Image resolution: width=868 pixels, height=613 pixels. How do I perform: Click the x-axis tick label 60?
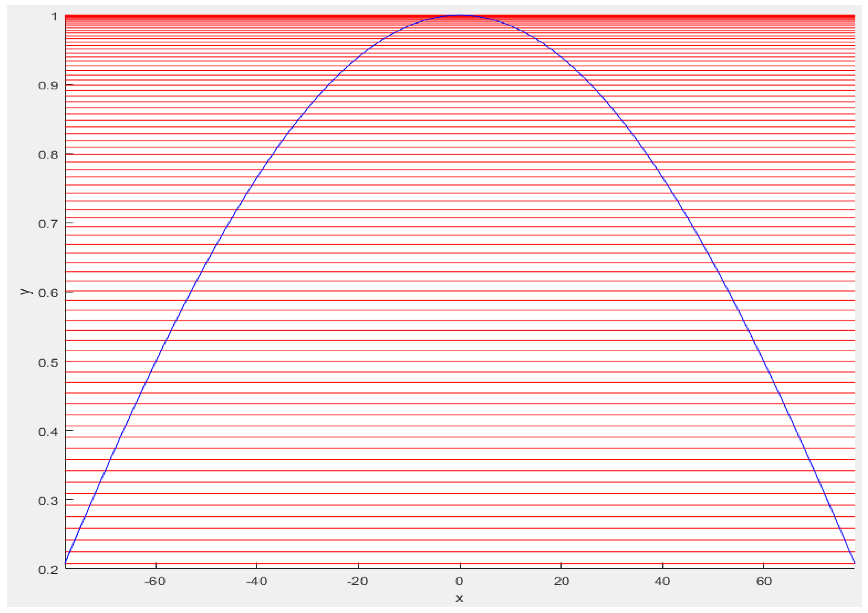click(x=764, y=581)
